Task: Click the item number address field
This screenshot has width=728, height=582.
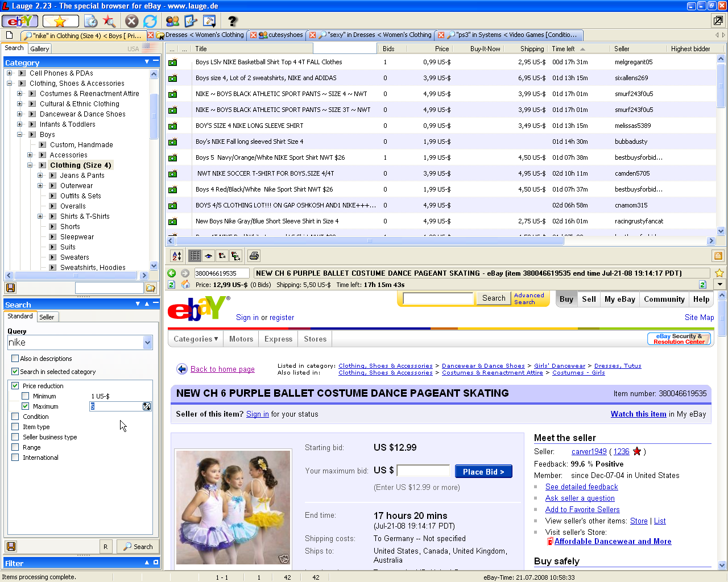Action: pos(221,273)
